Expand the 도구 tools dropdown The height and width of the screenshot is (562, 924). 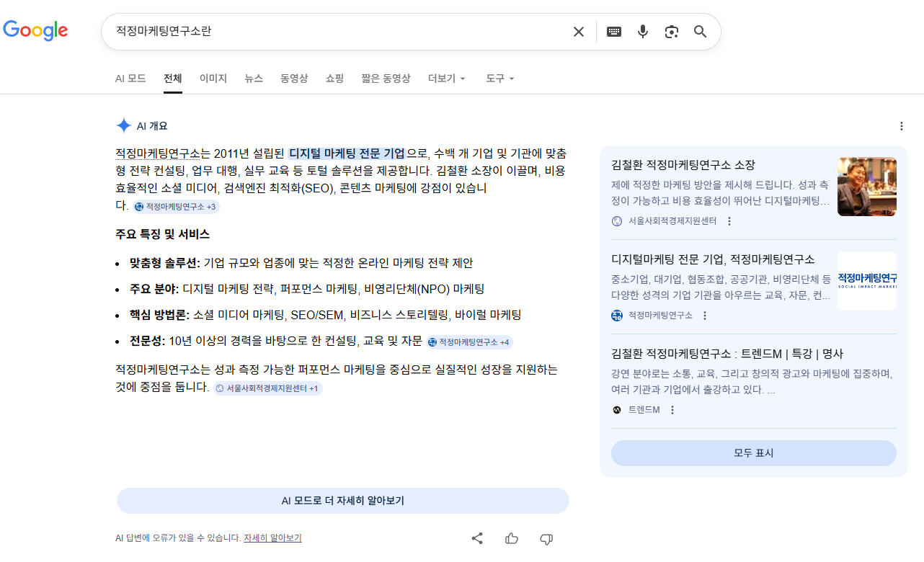point(500,79)
